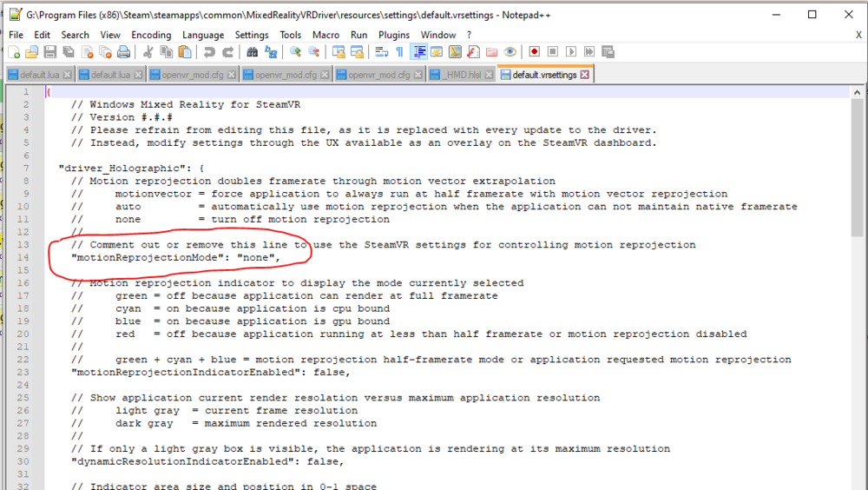Toggle synchronized vertical scrolling
Image resolution: width=868 pixels, height=490 pixels.
tap(339, 52)
